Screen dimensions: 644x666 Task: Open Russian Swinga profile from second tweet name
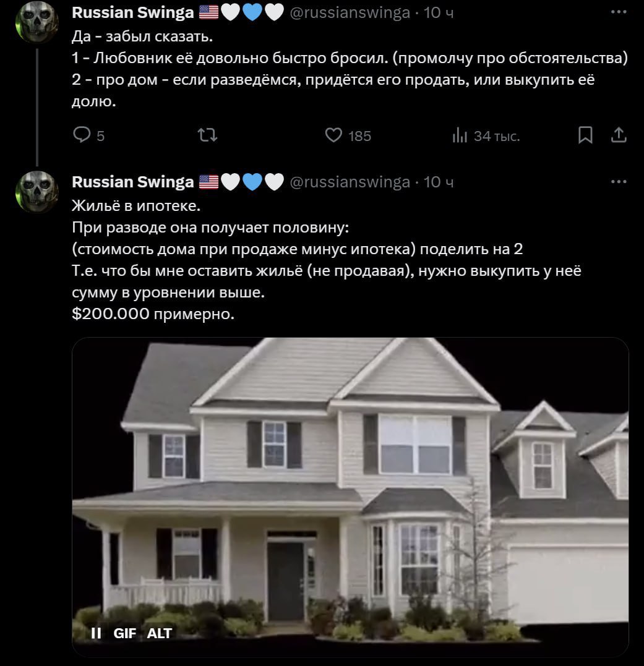[132, 182]
